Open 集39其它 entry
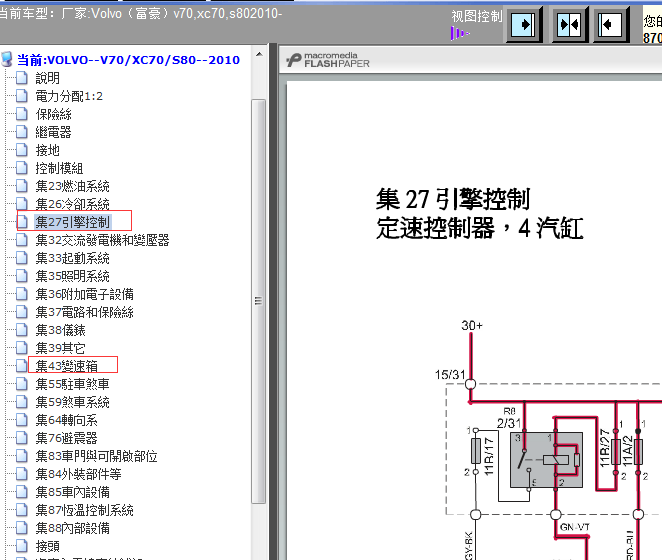The height and width of the screenshot is (560, 662). [x=60, y=348]
